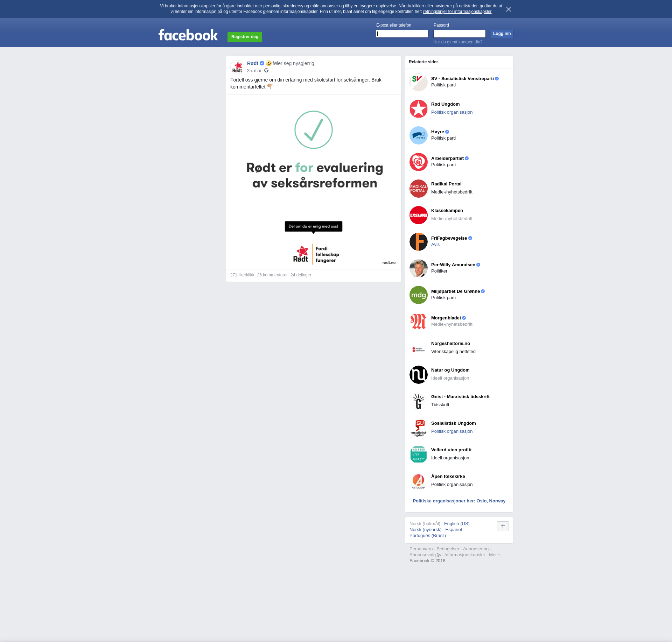Open the Sosialistisk Ungdom avatar
672x642 pixels.
click(x=419, y=428)
